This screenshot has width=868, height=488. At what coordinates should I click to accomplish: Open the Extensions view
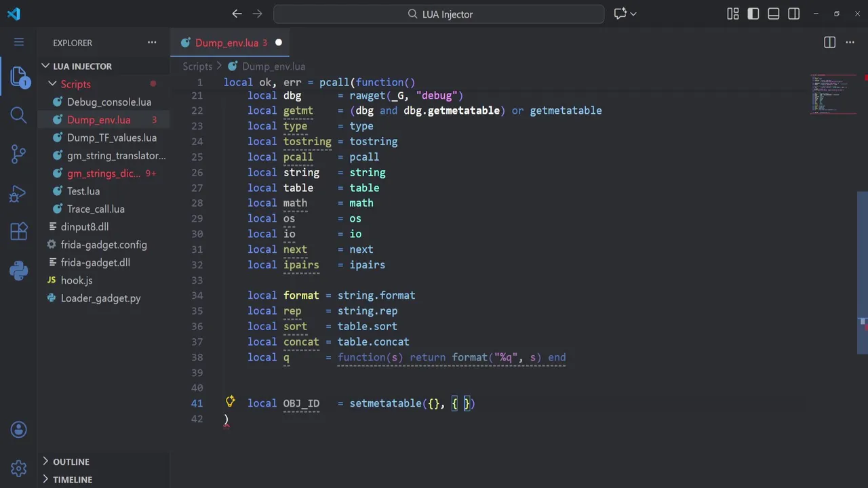[x=19, y=232]
